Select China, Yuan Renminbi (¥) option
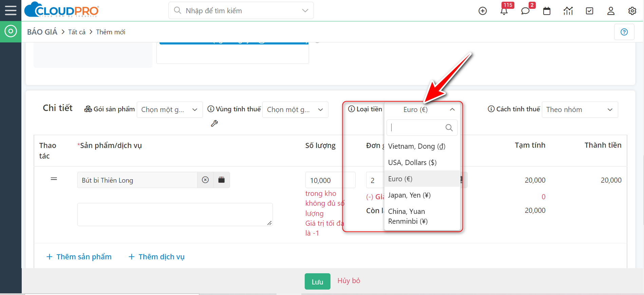The width and height of the screenshot is (644, 295). [x=422, y=216]
